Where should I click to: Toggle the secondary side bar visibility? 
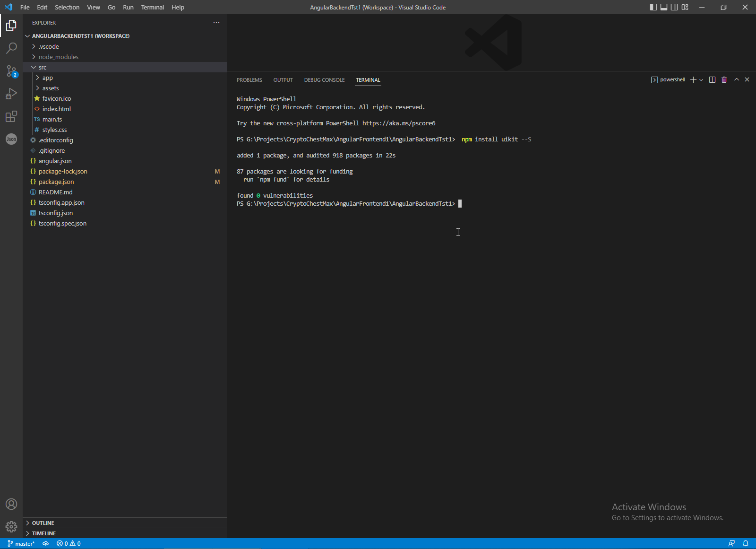coord(674,7)
